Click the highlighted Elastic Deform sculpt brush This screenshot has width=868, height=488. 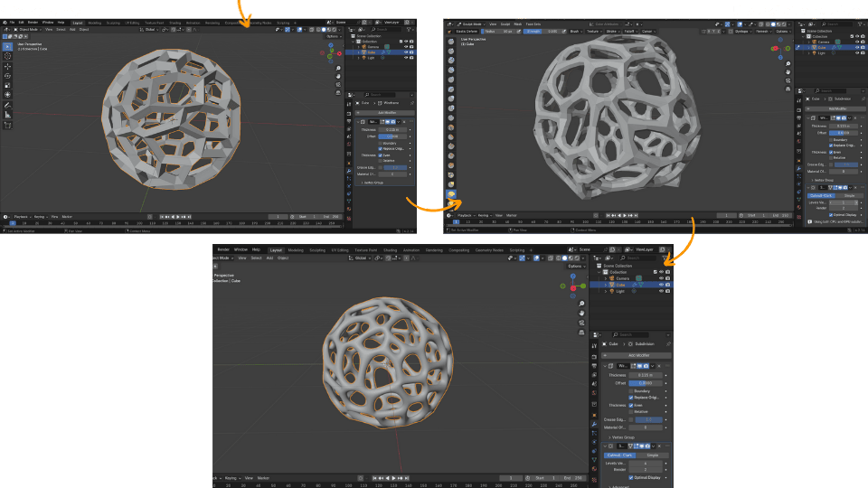coord(450,193)
